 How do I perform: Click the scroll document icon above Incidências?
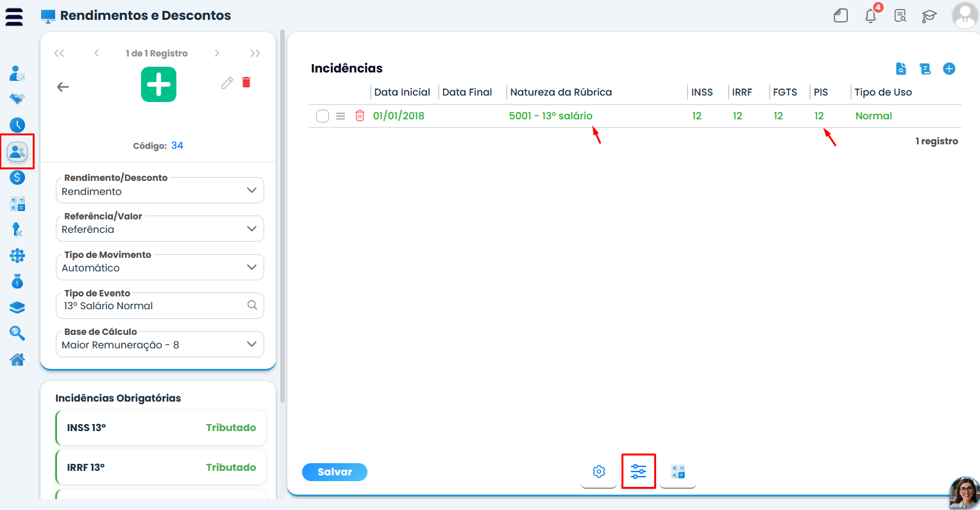click(925, 69)
